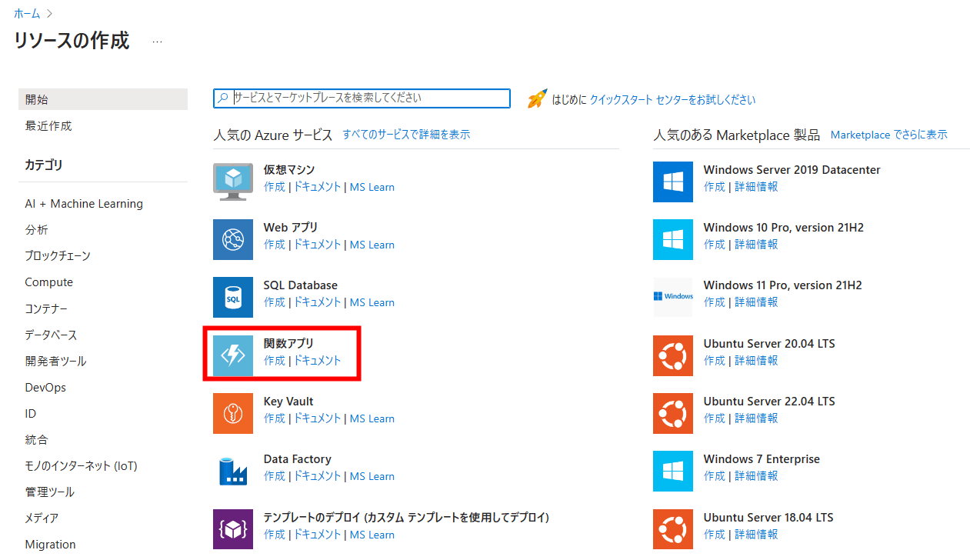Open 詳細情報 for Ubuntu Server 20.04 LTS
This screenshot has height=560, width=970.
tap(756, 361)
